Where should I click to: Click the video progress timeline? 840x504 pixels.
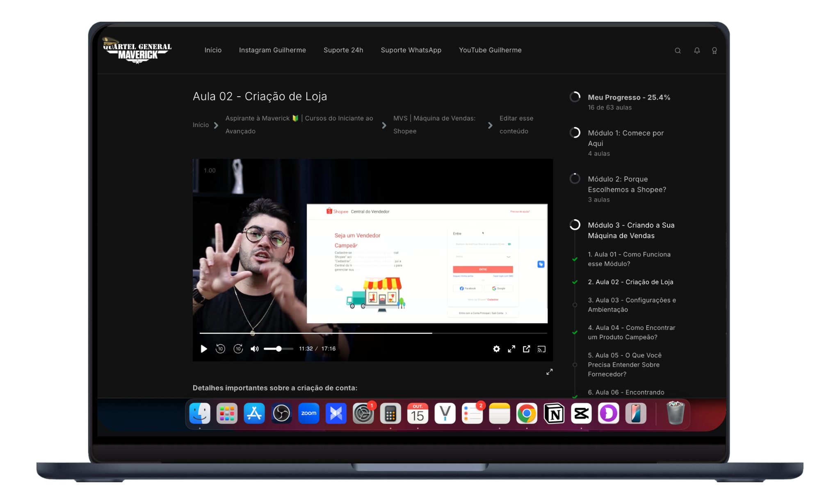tap(373, 333)
